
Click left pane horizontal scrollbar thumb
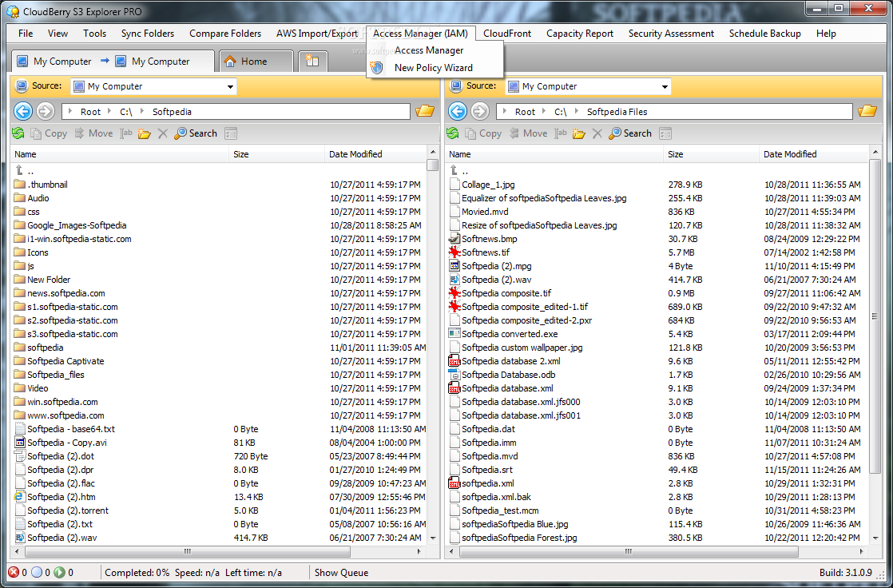188,551
